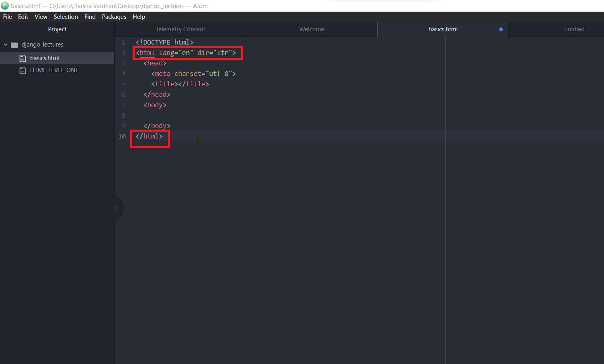Click the meta charset line of code
This screenshot has width=604, height=364.
click(193, 74)
